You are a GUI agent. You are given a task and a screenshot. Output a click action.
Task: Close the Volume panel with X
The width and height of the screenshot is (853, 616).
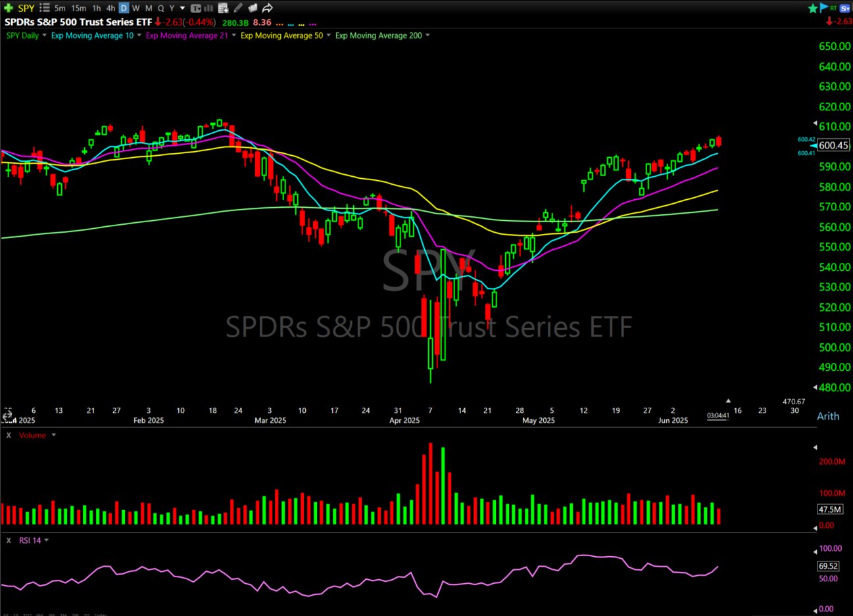[x=9, y=435]
